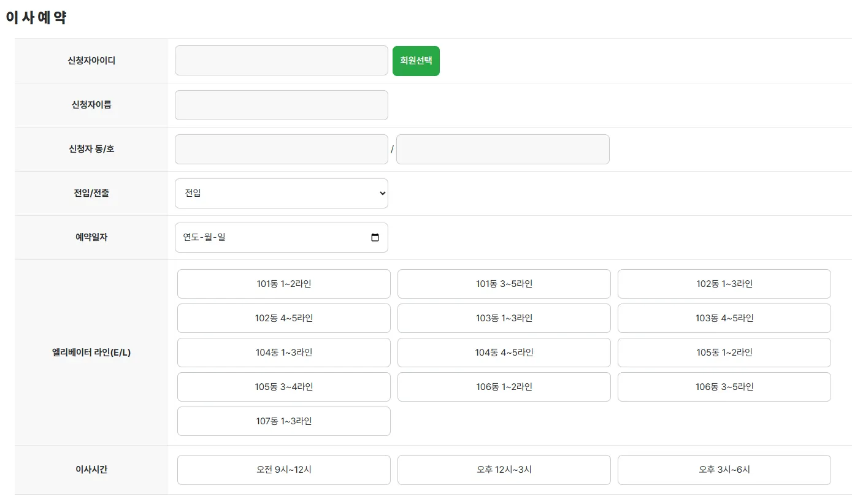
Task: Choose the 107동 1~3라인 elevator line
Action: (283, 421)
